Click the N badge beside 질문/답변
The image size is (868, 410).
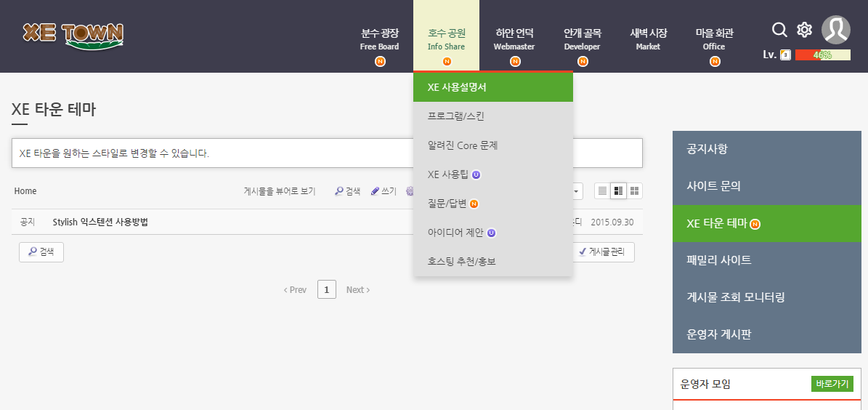point(474,204)
